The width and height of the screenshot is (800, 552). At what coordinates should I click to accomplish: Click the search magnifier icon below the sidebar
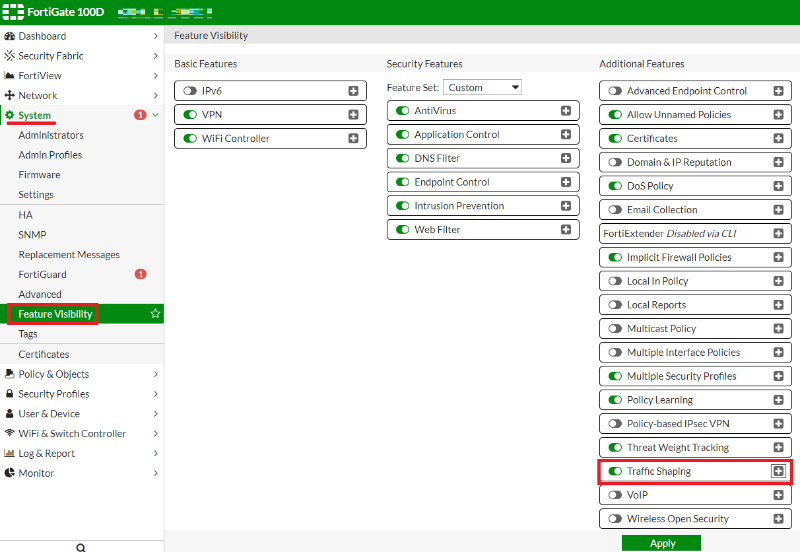click(x=81, y=547)
